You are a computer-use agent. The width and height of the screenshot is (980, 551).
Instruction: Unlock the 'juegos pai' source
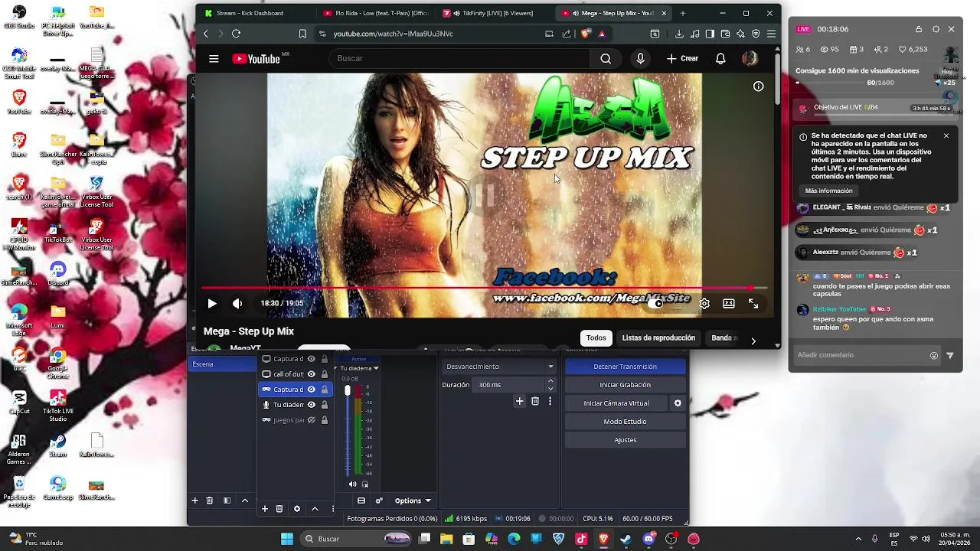pos(325,420)
